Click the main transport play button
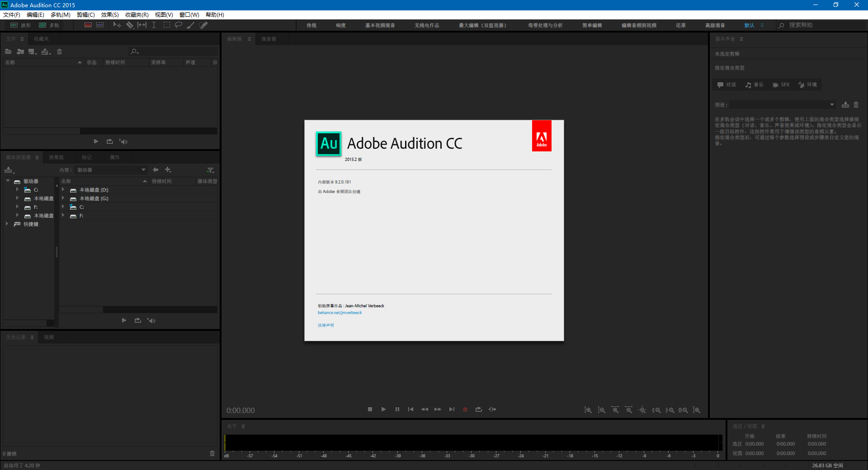Screen dimensions: 868x470 (x=383, y=409)
